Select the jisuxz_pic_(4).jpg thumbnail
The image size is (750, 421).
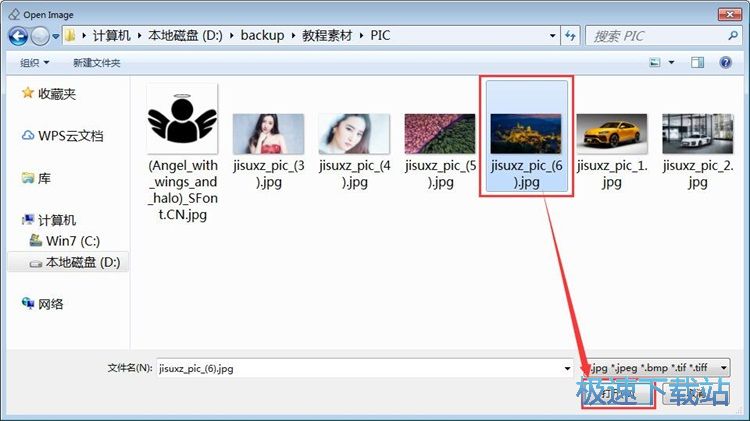[354, 134]
